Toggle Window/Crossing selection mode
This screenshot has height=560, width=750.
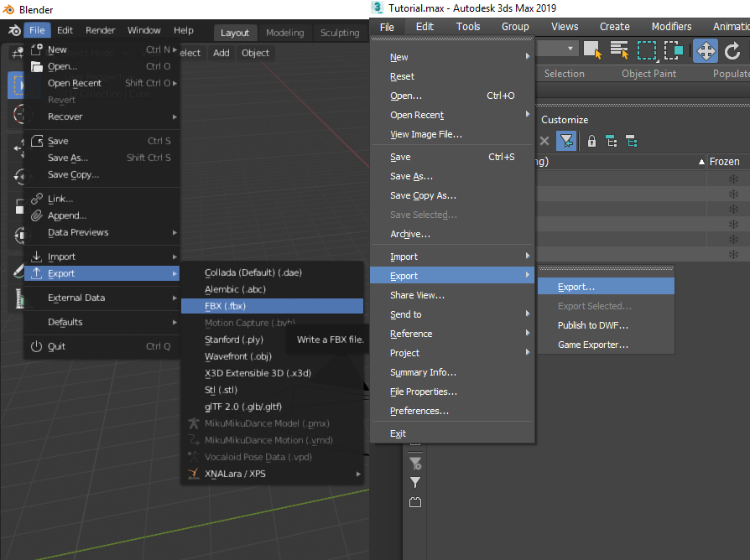click(x=674, y=50)
